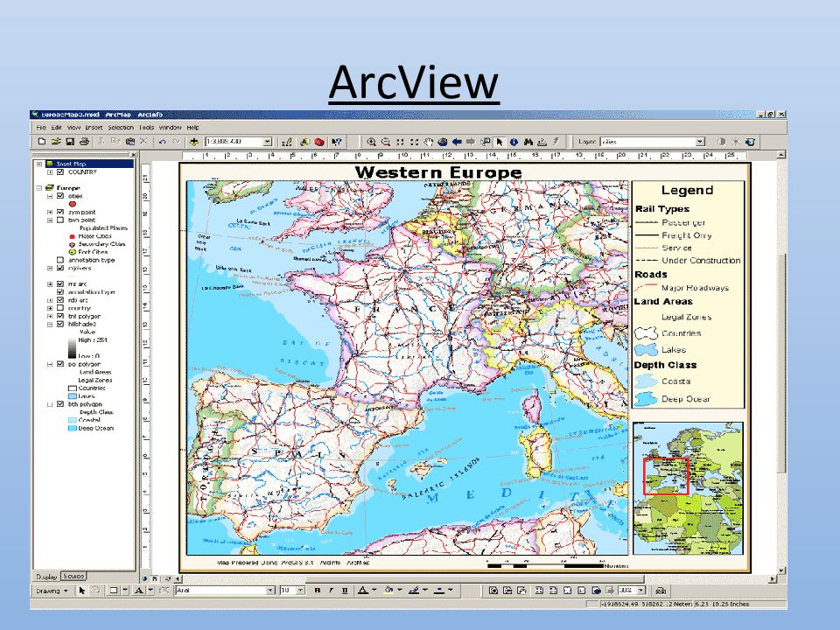This screenshot has height=630, width=840.
Task: Open a map file with Open icon
Action: pos(56,142)
